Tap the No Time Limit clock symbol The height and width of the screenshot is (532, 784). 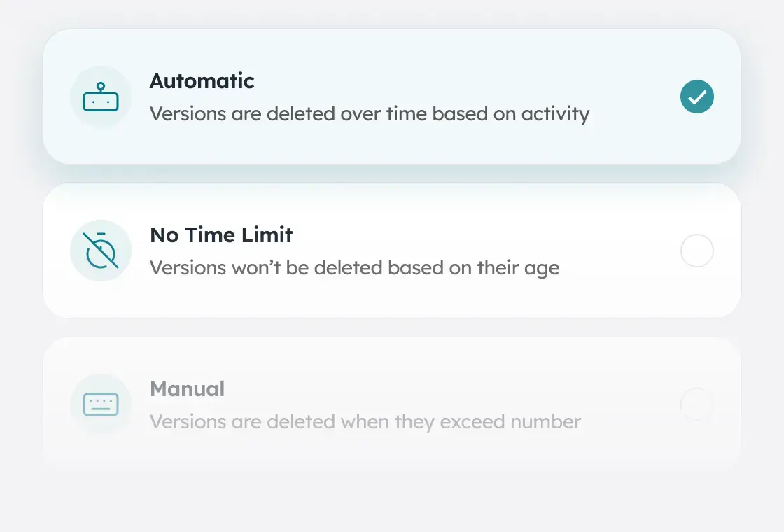101,251
